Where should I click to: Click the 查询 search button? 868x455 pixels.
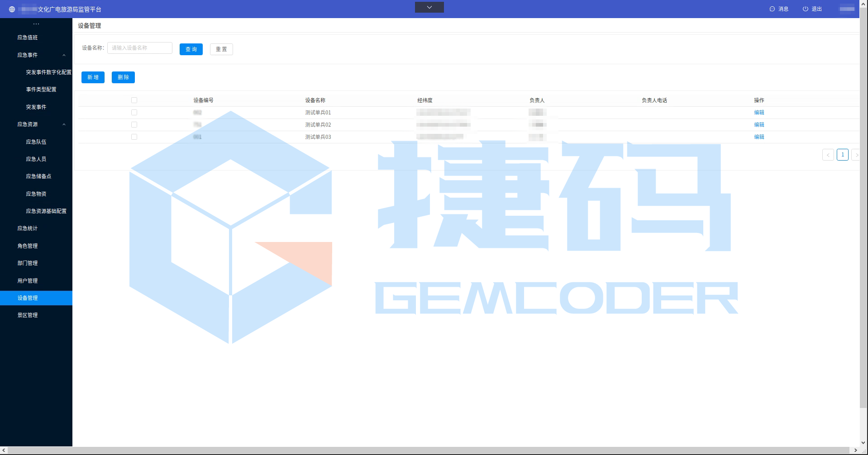(x=191, y=49)
